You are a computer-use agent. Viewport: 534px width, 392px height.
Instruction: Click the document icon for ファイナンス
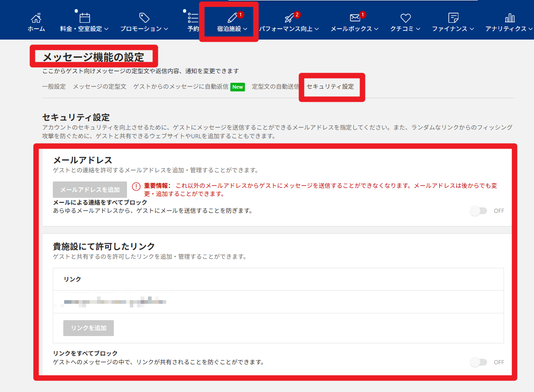pos(453,18)
